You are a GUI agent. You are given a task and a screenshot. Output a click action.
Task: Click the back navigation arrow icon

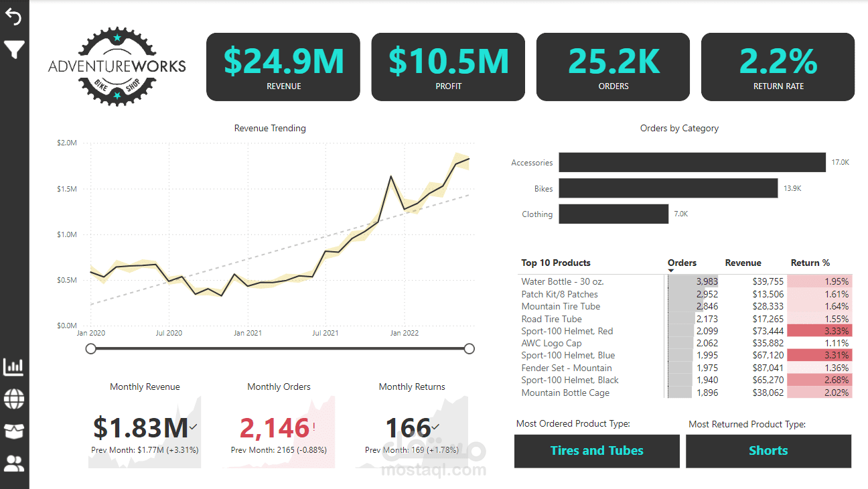pyautogui.click(x=14, y=16)
